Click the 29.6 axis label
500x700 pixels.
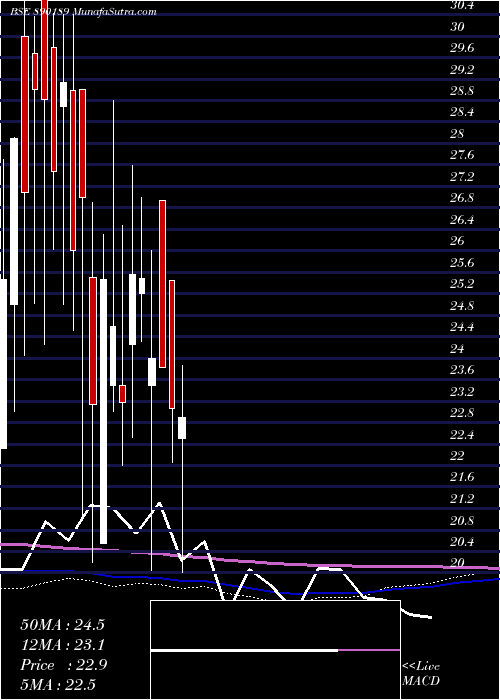[x=462, y=48]
